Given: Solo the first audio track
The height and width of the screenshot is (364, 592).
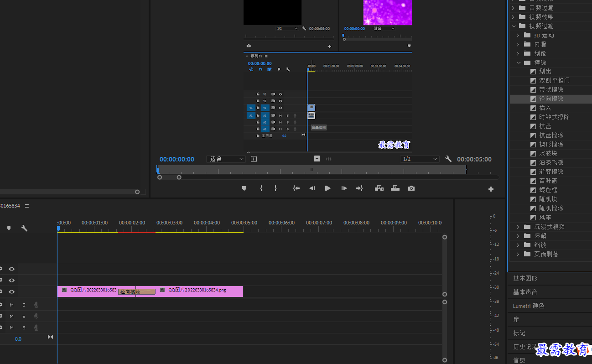Looking at the screenshot, I should pyautogui.click(x=24, y=305).
